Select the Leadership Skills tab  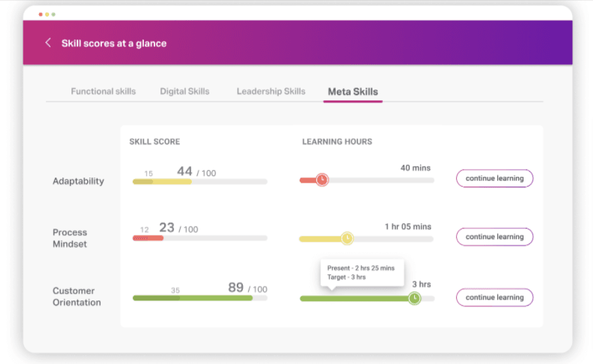271,92
